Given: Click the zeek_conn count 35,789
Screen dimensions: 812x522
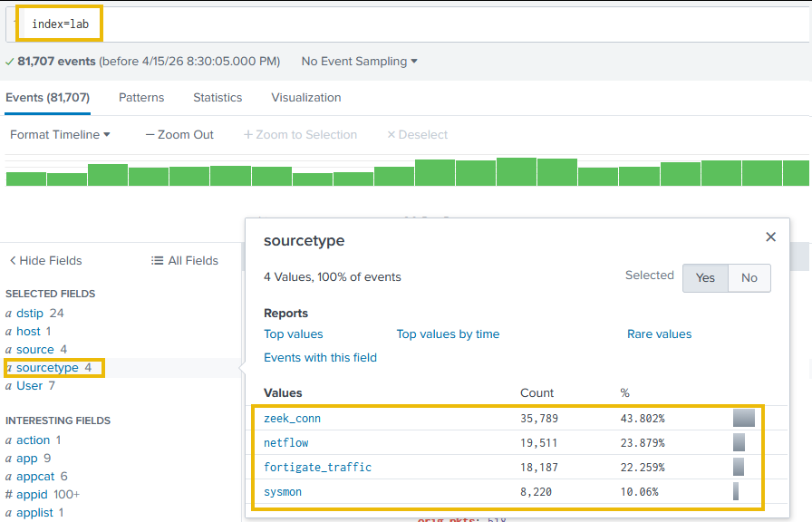Looking at the screenshot, I should (x=539, y=419).
